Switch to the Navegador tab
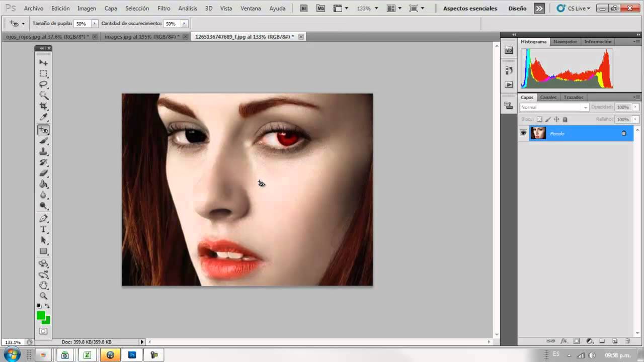 pos(565,42)
